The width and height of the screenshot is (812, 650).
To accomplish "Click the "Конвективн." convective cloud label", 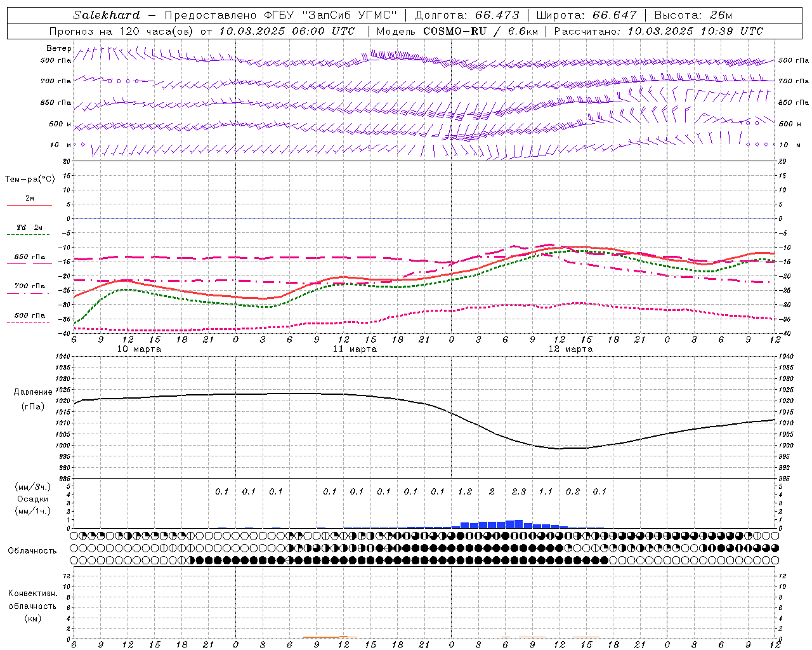I will coord(33,594).
